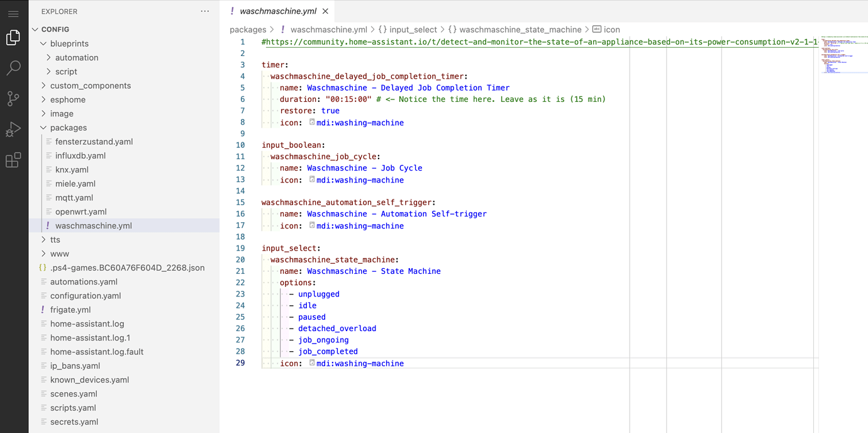Viewport: 868px width, 433px height.
Task: Open the home-assistant community link comment
Action: pos(440,42)
